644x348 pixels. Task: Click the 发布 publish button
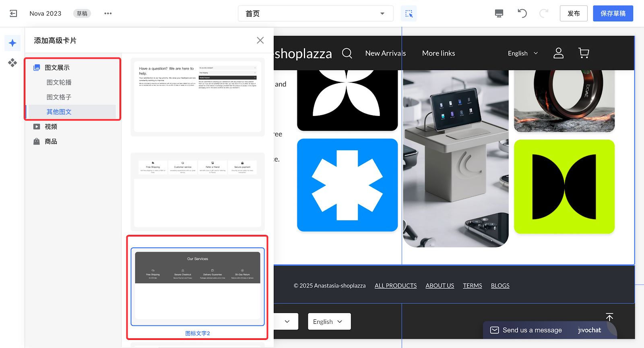click(573, 13)
